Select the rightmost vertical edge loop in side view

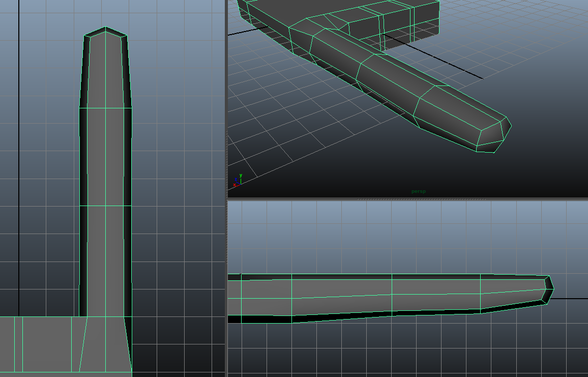(x=481, y=294)
